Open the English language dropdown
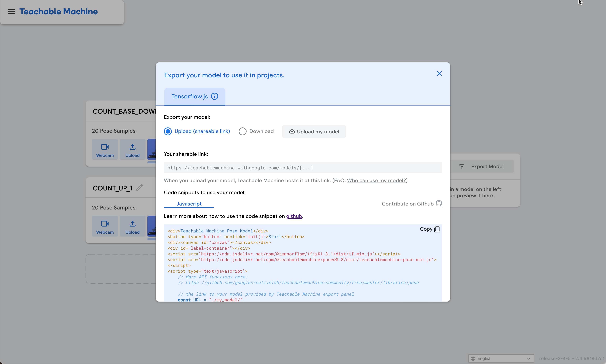The height and width of the screenshot is (364, 606). (x=501, y=358)
